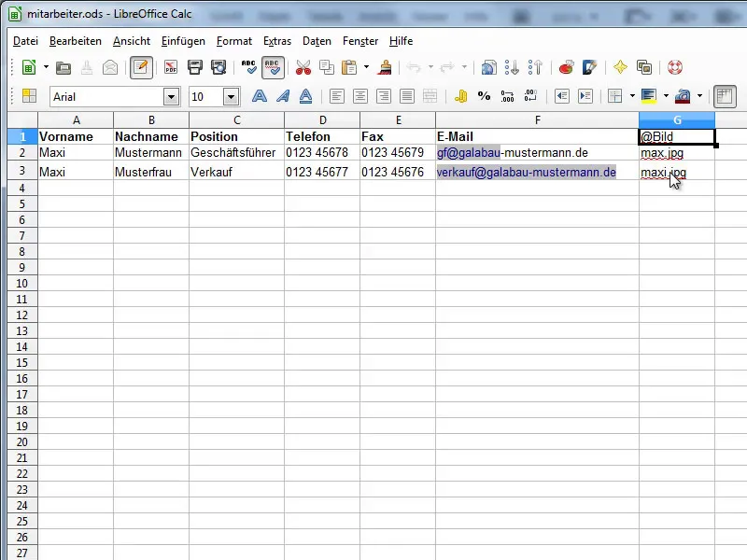Image resolution: width=747 pixels, height=560 pixels.
Task: Sort Descending
Action: click(535, 67)
